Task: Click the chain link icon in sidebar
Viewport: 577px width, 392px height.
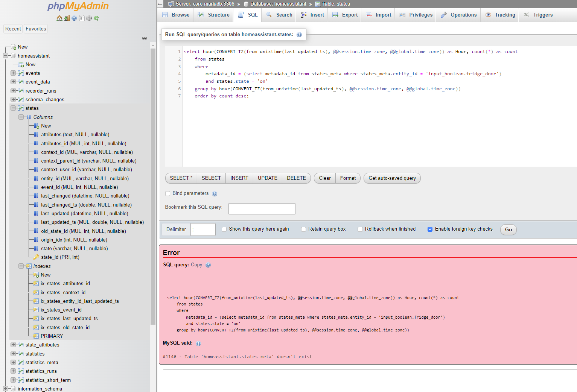Action: point(145,38)
